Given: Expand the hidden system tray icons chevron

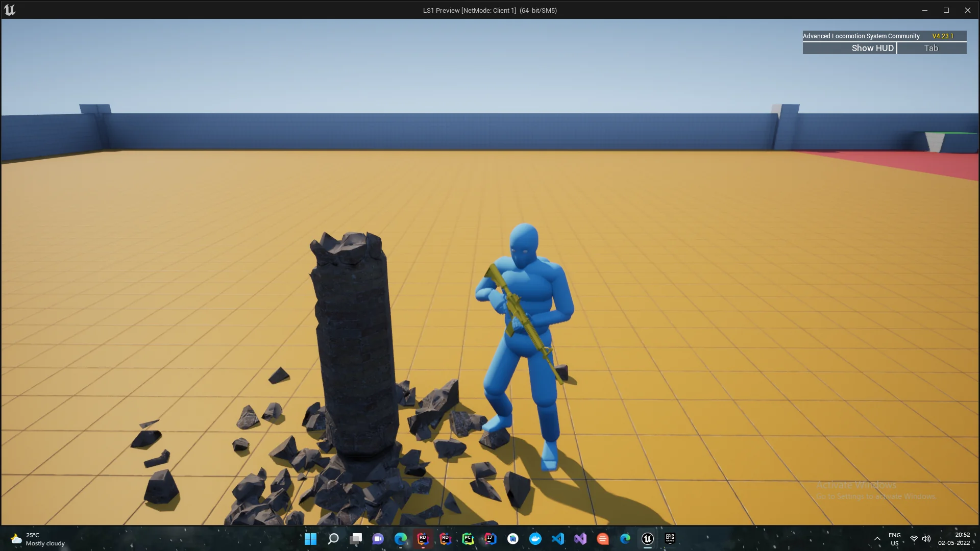Looking at the screenshot, I should (x=877, y=539).
